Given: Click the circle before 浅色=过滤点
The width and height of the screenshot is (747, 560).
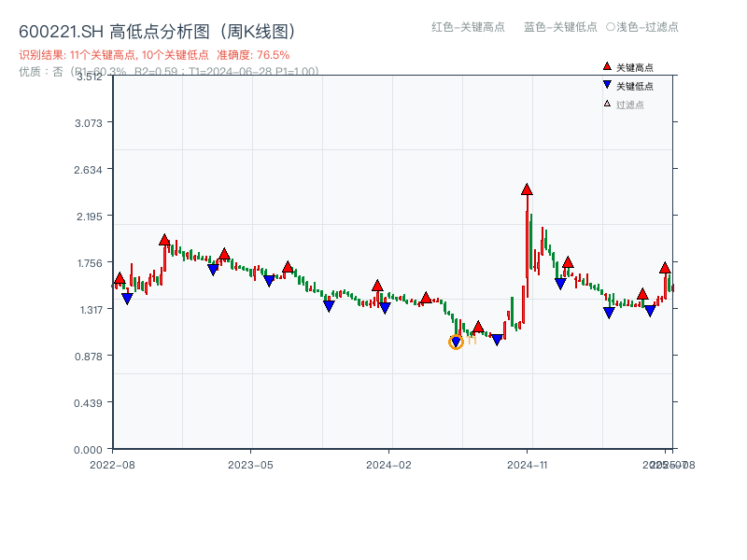Looking at the screenshot, I should click(611, 27).
